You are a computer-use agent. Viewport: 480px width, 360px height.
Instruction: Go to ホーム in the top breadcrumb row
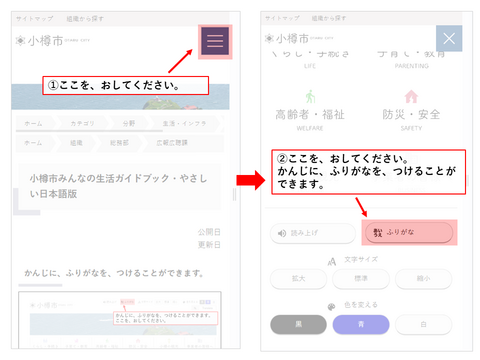coord(33,123)
